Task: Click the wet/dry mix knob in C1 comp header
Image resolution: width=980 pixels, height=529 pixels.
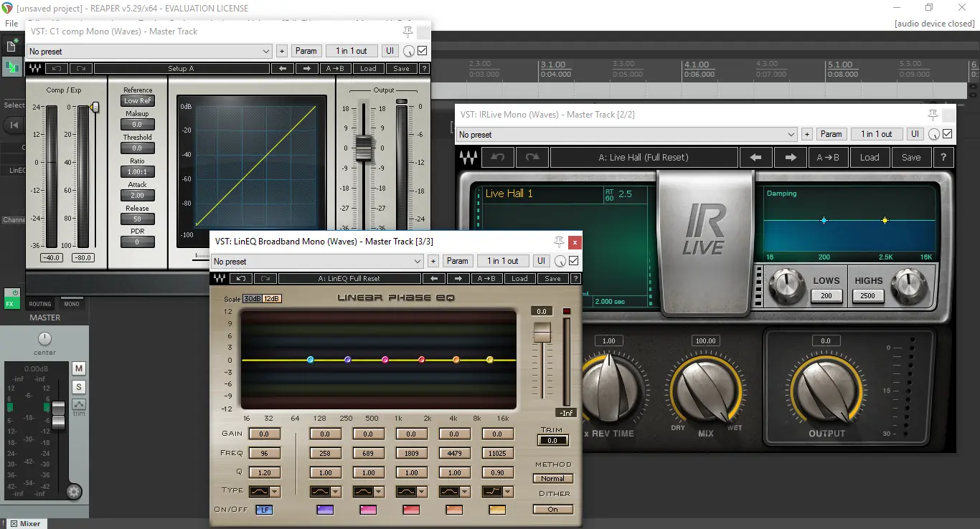Action: 408,51
